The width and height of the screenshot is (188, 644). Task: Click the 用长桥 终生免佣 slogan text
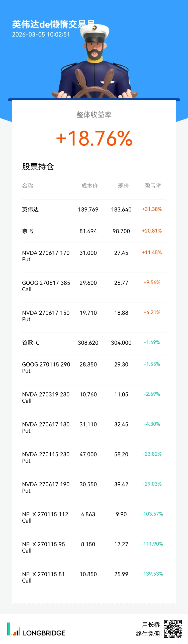click(148, 629)
